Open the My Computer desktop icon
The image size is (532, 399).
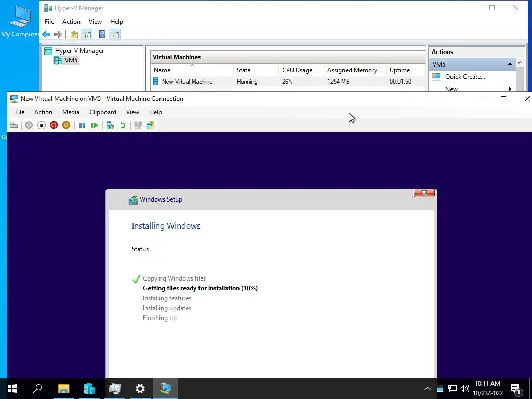point(20,21)
